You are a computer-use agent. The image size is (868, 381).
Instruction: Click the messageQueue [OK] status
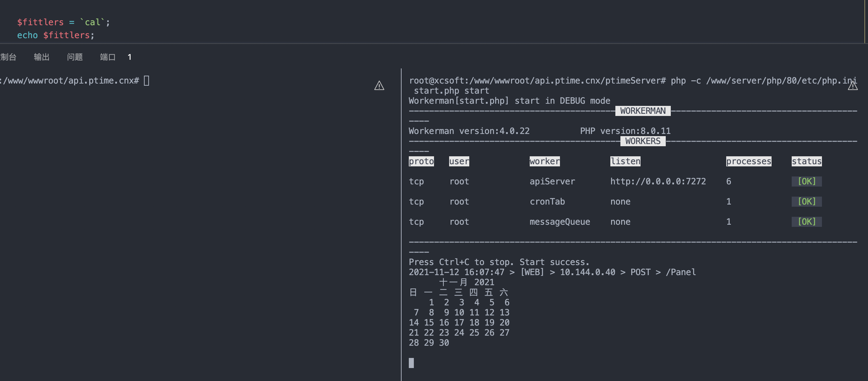coord(806,222)
